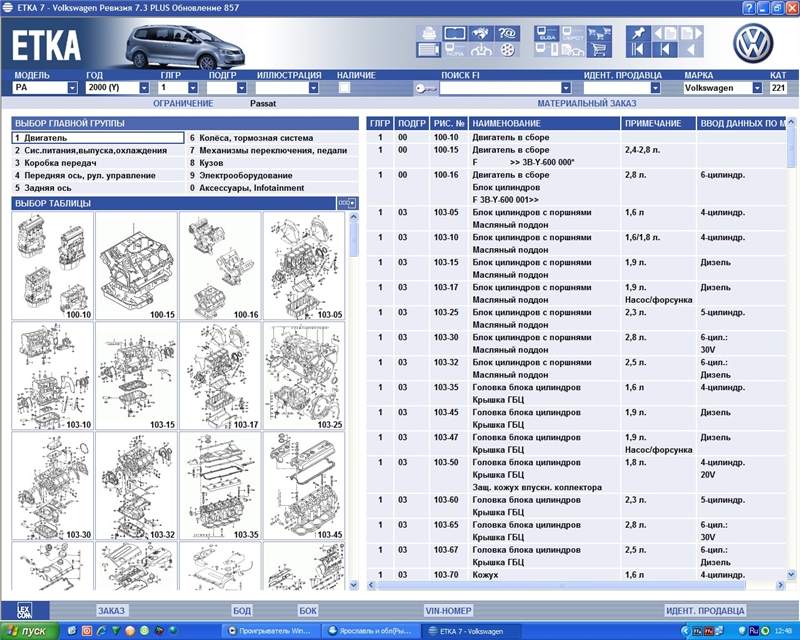Click the ?@ help email icon
Viewport: 800px width, 640px height.
[x=507, y=33]
